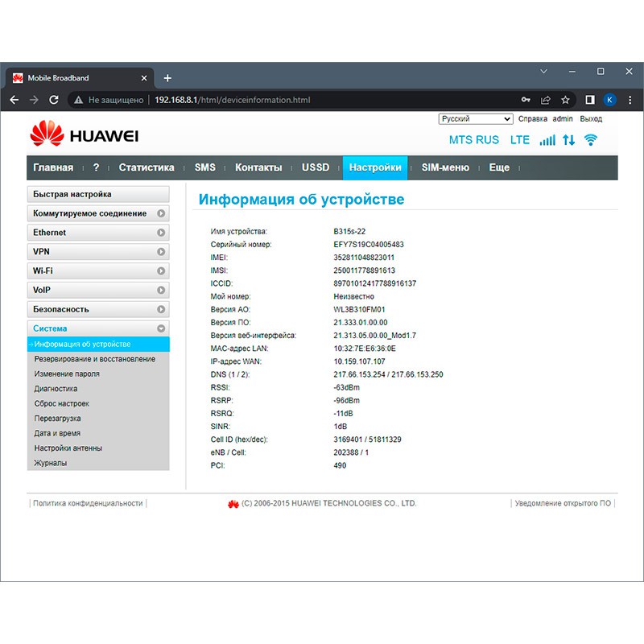Open the Статистика menu tab
Screen dimensions: 644x644
click(x=147, y=167)
